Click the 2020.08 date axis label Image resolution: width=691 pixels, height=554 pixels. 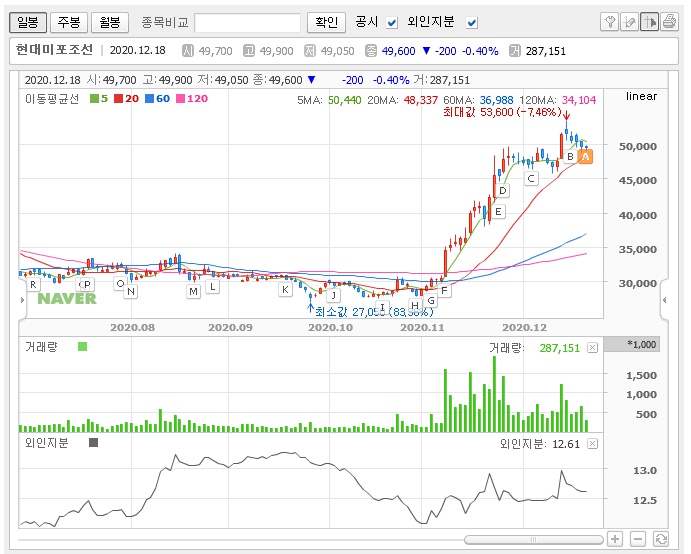133,327
